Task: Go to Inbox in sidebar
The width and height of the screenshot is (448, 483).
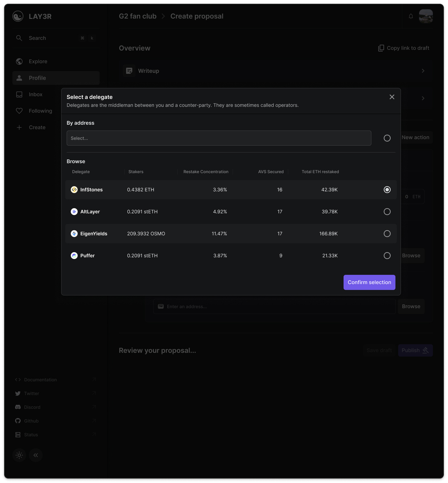Action: tap(35, 94)
